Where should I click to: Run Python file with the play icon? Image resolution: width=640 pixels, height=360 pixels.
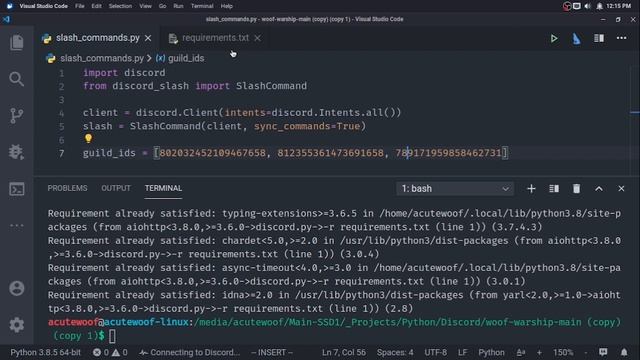point(554,38)
